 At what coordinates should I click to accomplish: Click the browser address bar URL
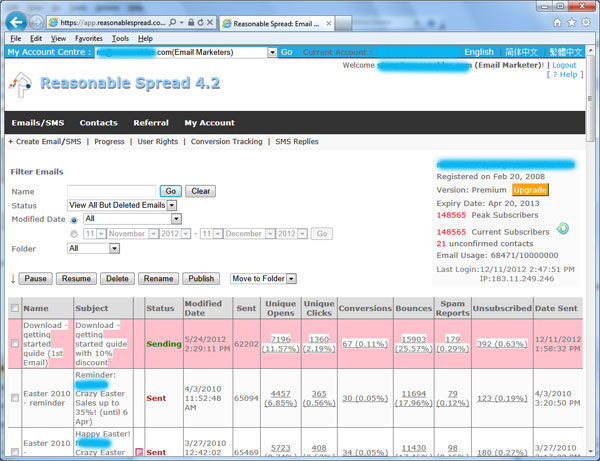112,23
